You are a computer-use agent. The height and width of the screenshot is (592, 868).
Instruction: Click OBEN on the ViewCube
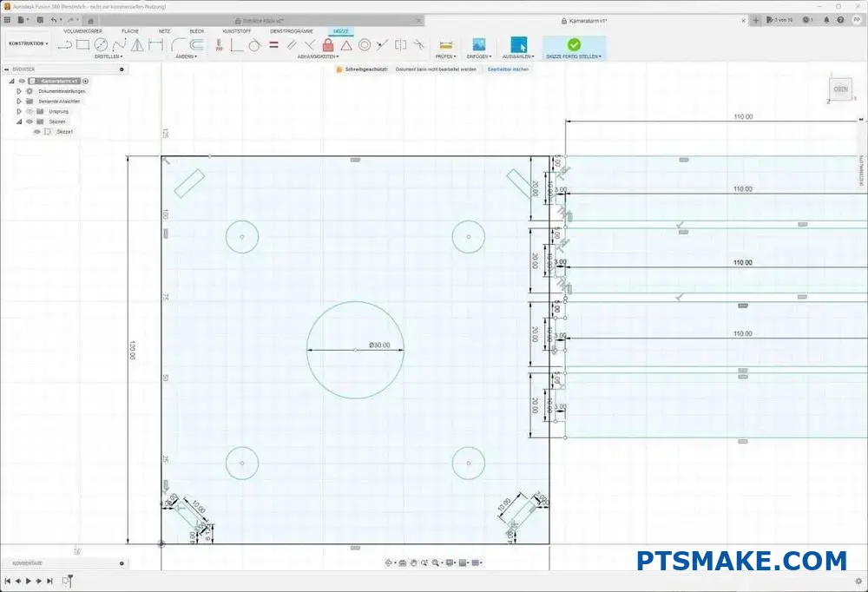(x=839, y=89)
